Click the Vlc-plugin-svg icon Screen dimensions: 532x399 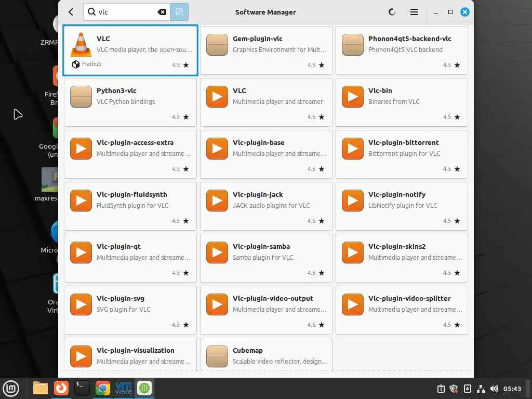(81, 304)
